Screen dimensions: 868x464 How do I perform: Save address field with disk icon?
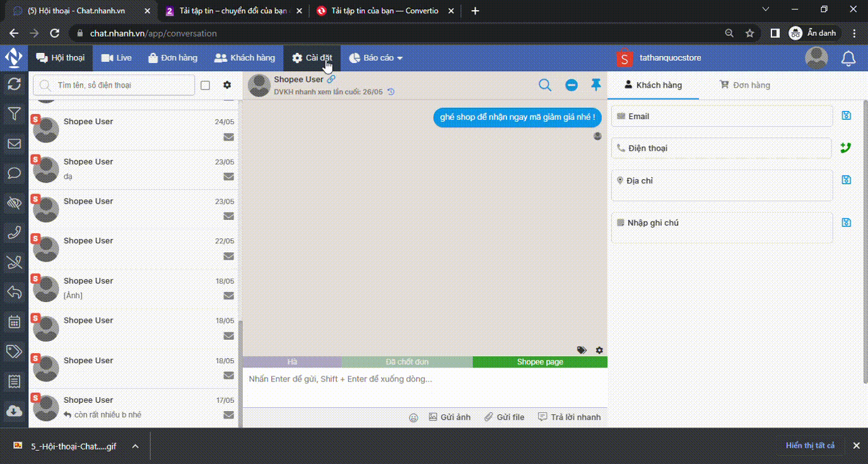click(x=847, y=180)
